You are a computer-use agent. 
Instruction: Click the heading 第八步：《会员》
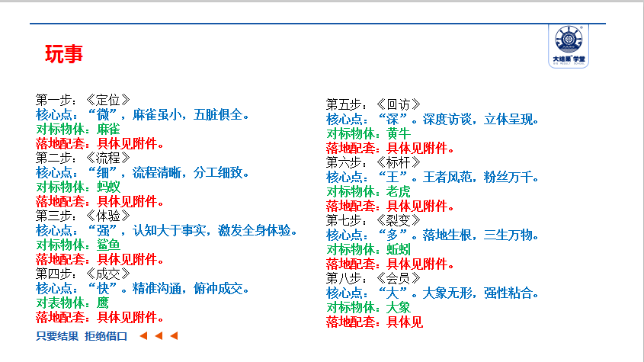(x=373, y=278)
